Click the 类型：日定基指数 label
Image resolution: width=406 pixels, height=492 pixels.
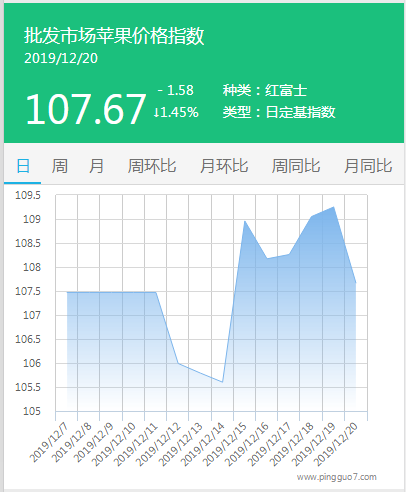coord(279,112)
